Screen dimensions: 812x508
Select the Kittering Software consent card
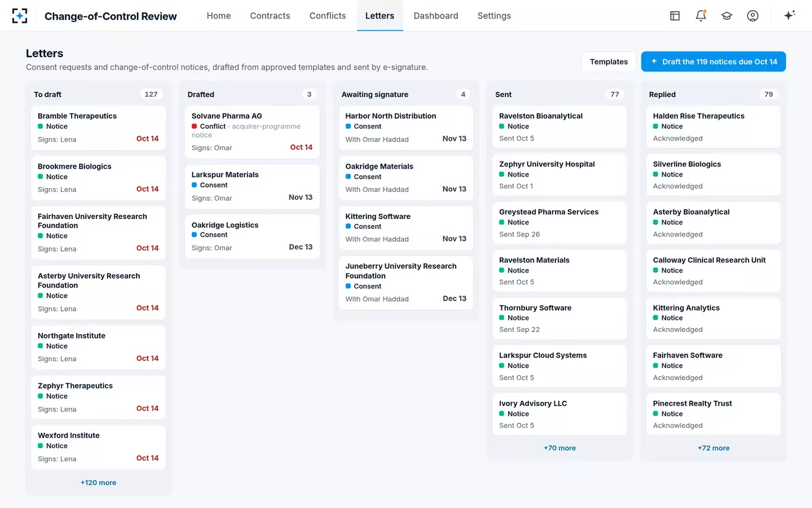coord(406,228)
